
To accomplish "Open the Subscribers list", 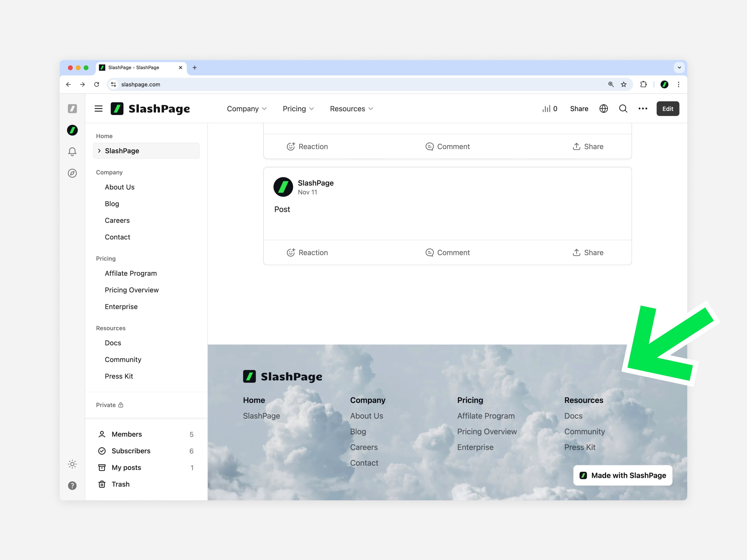I will click(131, 451).
